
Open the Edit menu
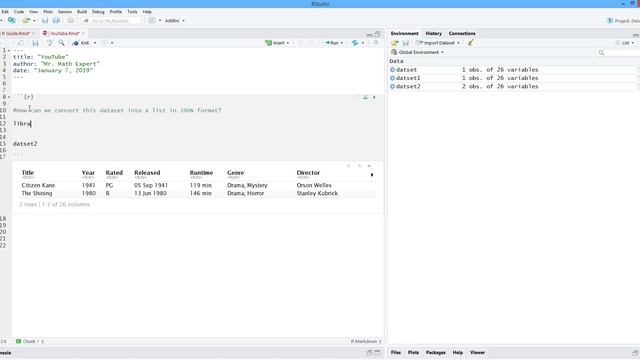pos(5,12)
